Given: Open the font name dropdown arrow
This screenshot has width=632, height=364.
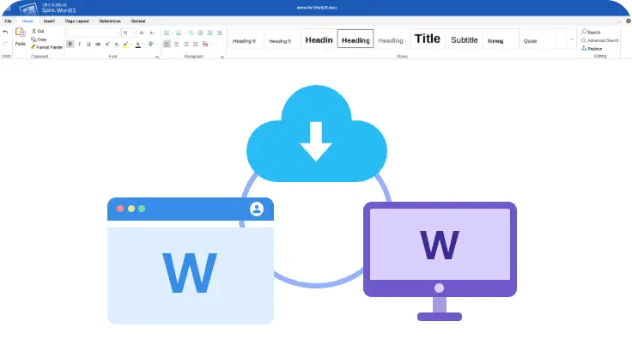Looking at the screenshot, I should point(118,33).
